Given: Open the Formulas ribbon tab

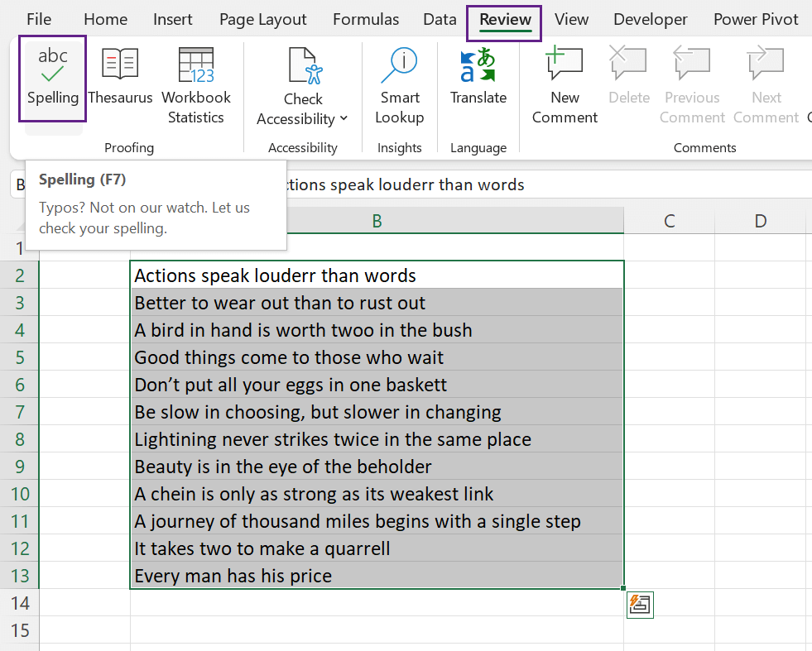Looking at the screenshot, I should point(365,18).
